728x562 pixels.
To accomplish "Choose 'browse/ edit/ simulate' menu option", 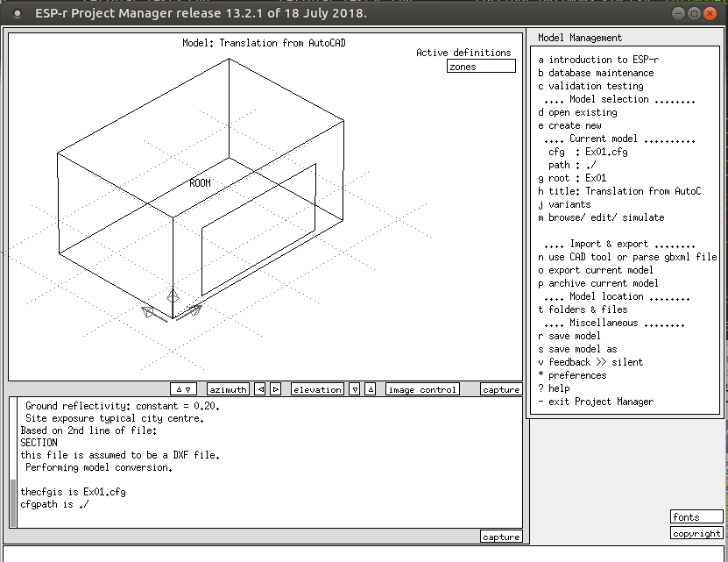I will [x=601, y=217].
